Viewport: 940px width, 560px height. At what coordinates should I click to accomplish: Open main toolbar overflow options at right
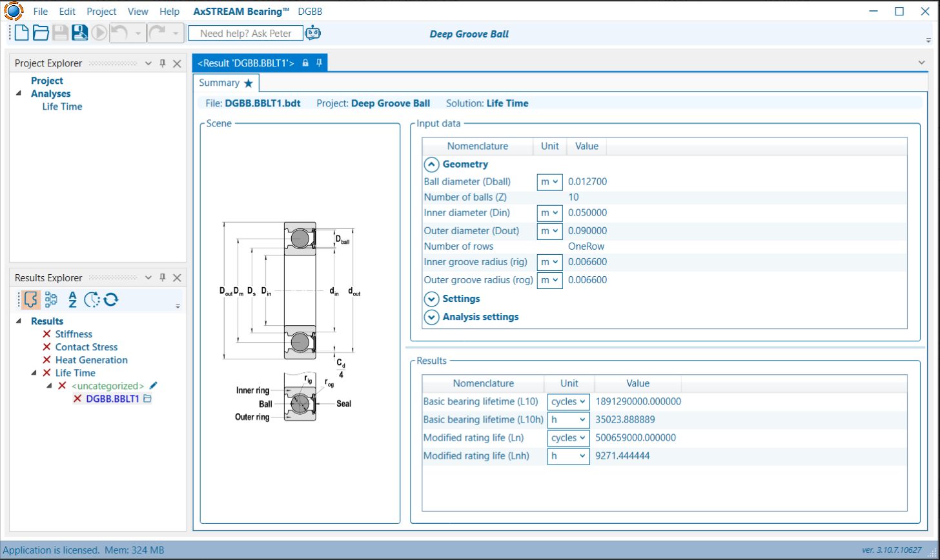click(928, 39)
